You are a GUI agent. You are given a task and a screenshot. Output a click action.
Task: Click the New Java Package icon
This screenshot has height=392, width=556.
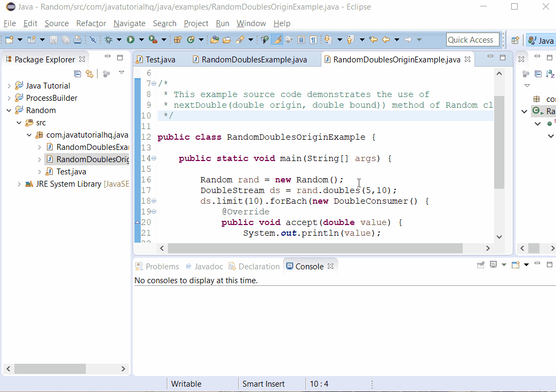178,39
